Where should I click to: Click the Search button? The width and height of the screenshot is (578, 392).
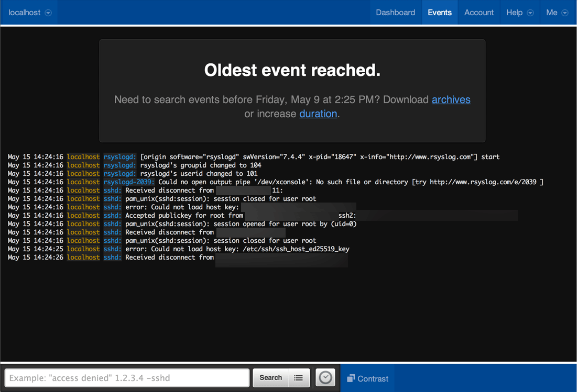[x=270, y=378]
